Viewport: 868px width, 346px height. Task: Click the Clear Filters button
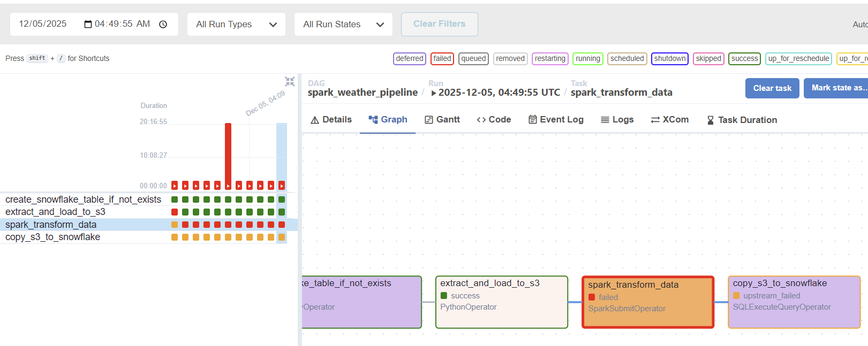[440, 24]
